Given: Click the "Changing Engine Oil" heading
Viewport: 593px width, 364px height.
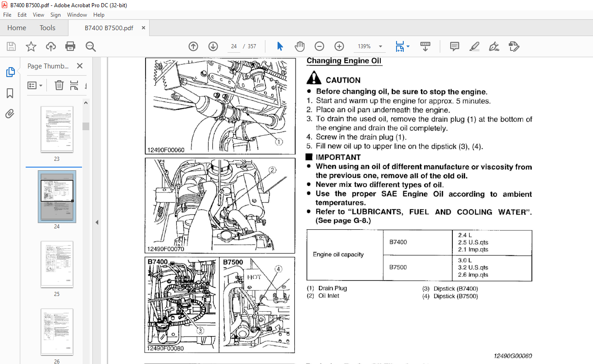Looking at the screenshot, I should (x=344, y=61).
